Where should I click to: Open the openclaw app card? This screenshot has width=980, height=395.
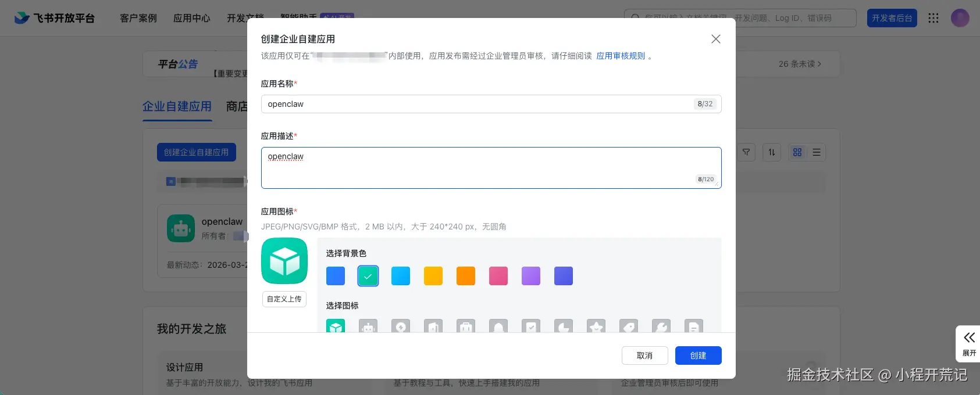(x=202, y=241)
